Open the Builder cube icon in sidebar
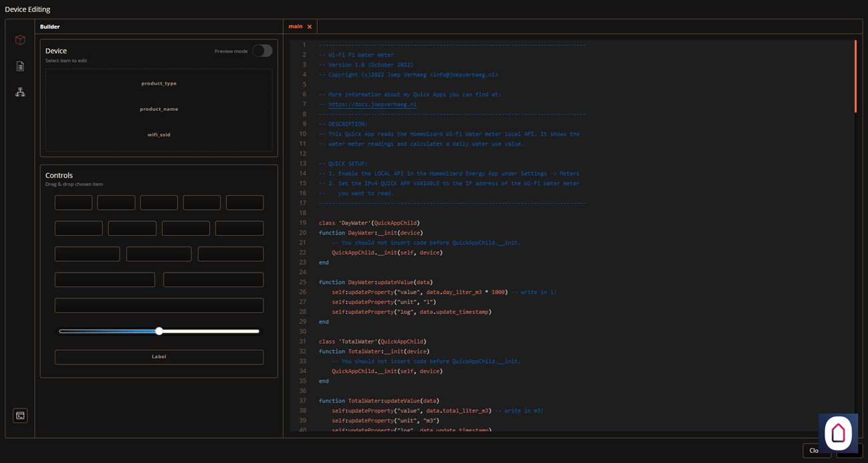This screenshot has width=868, height=463. point(20,40)
